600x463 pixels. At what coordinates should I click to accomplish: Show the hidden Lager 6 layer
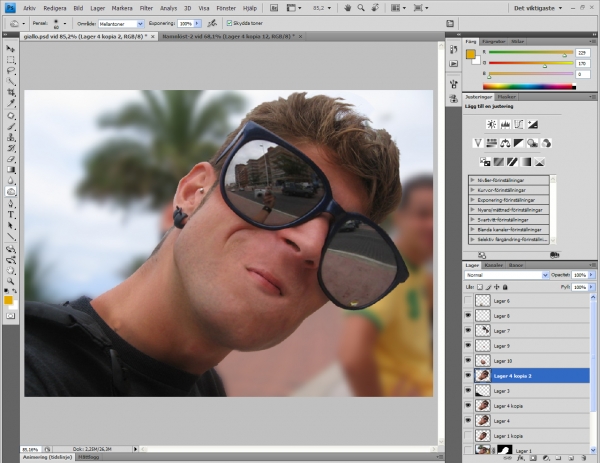click(x=468, y=301)
